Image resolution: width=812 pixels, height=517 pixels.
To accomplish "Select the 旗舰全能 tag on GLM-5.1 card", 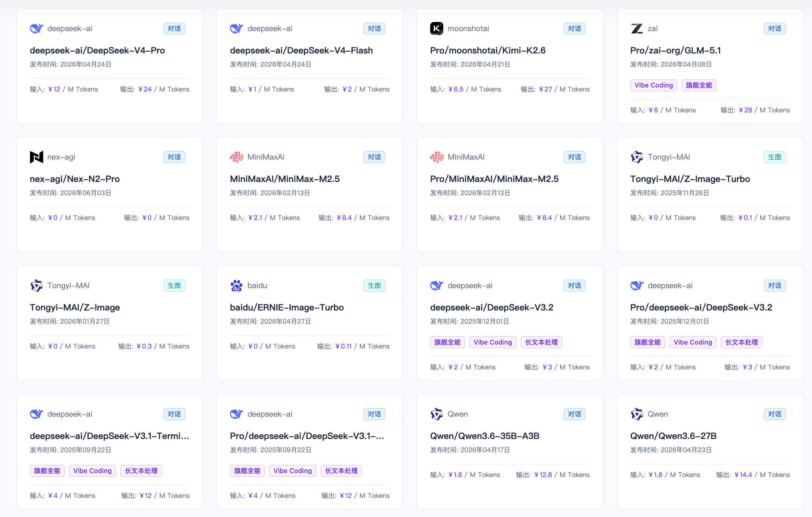I will coord(699,85).
